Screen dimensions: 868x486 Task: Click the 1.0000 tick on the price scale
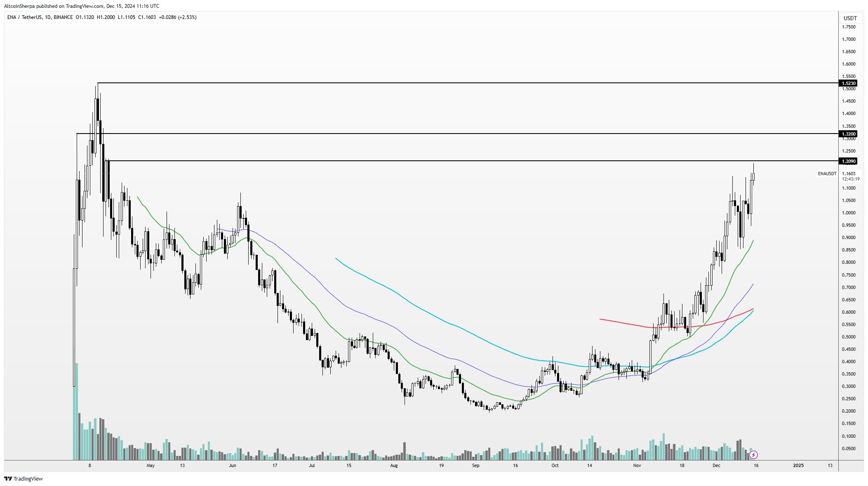click(x=849, y=213)
